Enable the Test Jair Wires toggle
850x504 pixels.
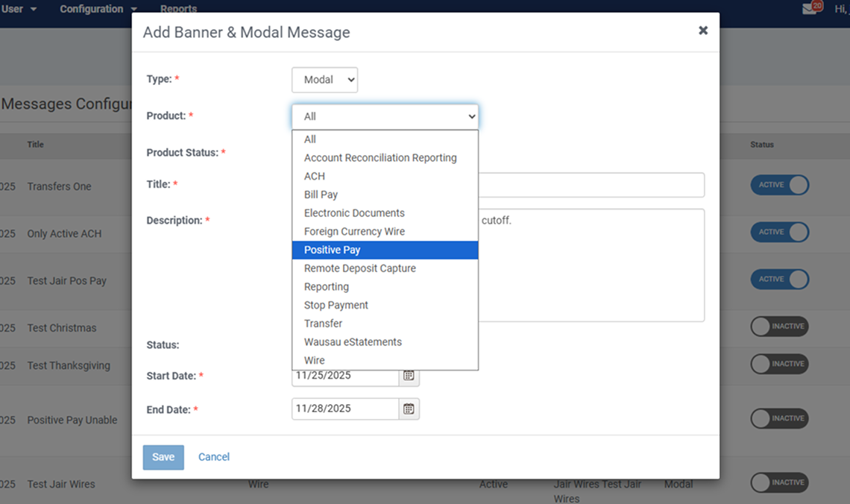coord(779,482)
